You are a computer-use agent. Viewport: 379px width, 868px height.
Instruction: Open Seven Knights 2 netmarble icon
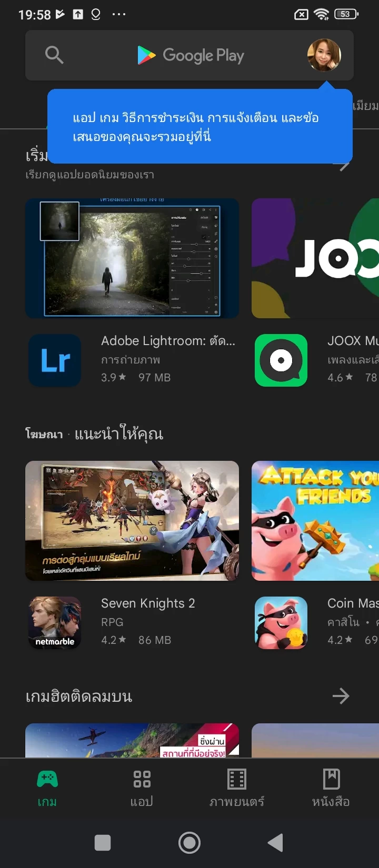55,623
